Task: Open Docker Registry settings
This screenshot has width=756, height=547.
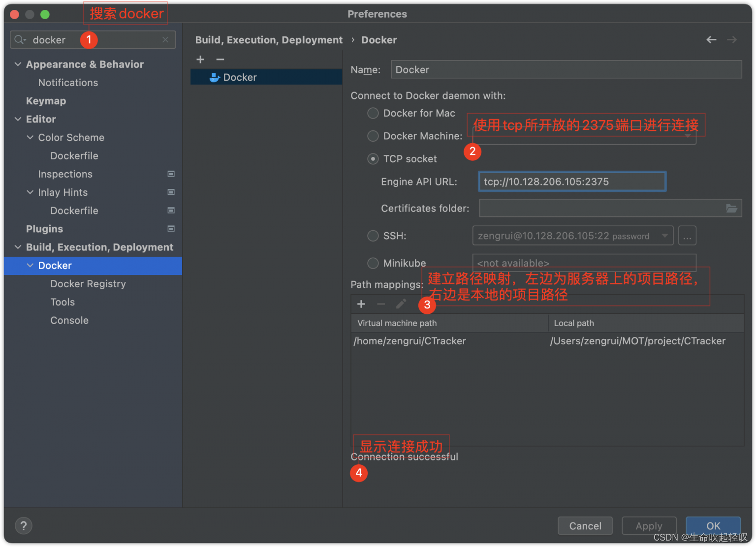Action: 88,284
